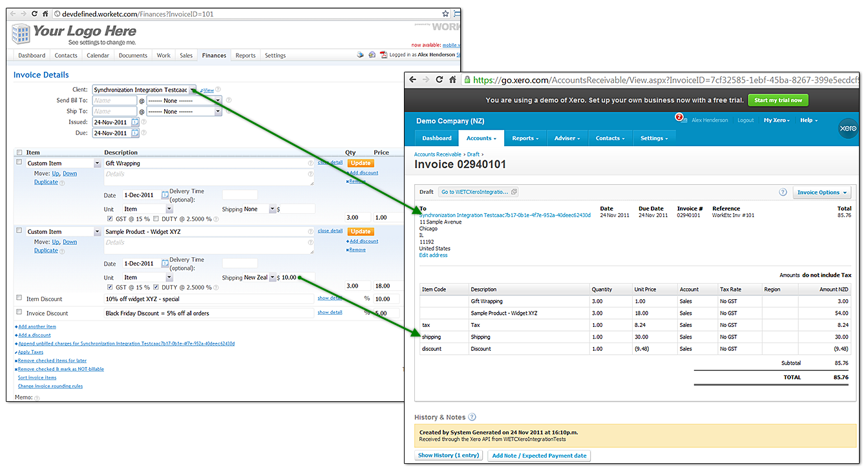Open the Due date calendar picker
This screenshot has width=868, height=473.
coord(135,133)
